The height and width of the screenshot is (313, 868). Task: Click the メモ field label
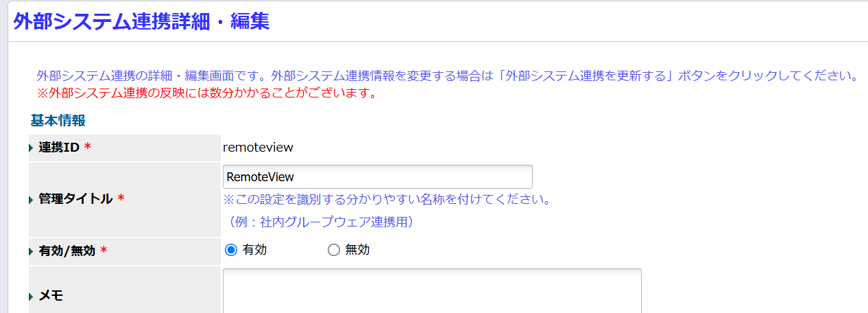[51, 296]
